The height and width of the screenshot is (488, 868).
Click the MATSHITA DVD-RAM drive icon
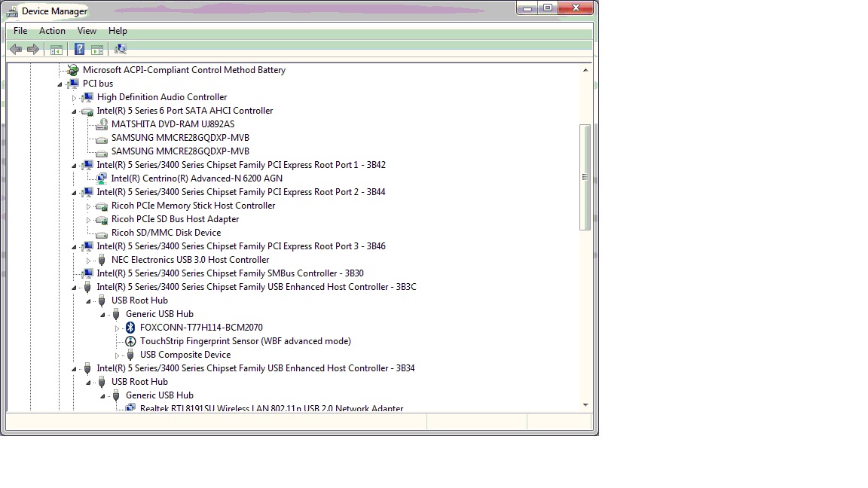(x=101, y=124)
